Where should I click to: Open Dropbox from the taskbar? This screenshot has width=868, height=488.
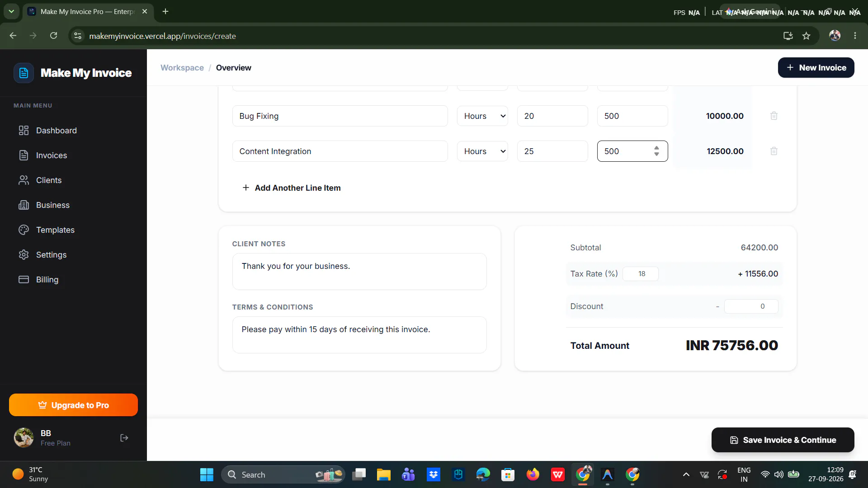click(433, 474)
